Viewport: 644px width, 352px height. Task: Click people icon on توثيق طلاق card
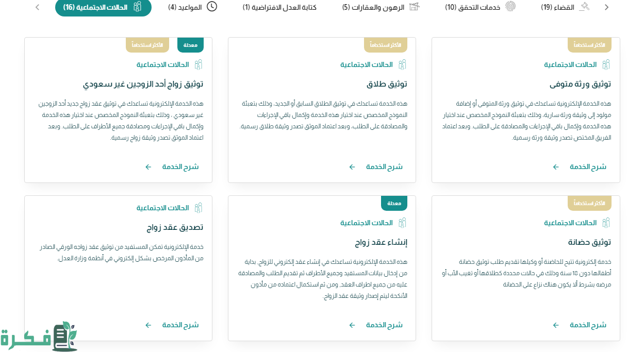[402, 65]
